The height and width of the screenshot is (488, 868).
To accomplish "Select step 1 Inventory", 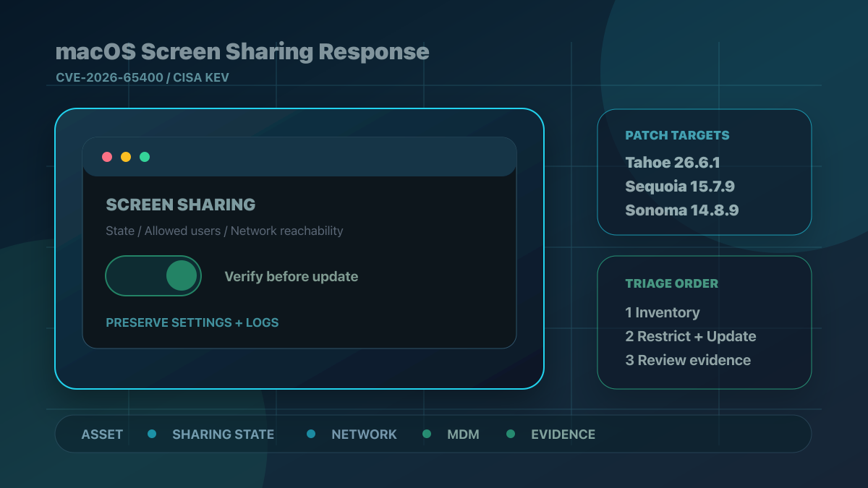I will (663, 313).
